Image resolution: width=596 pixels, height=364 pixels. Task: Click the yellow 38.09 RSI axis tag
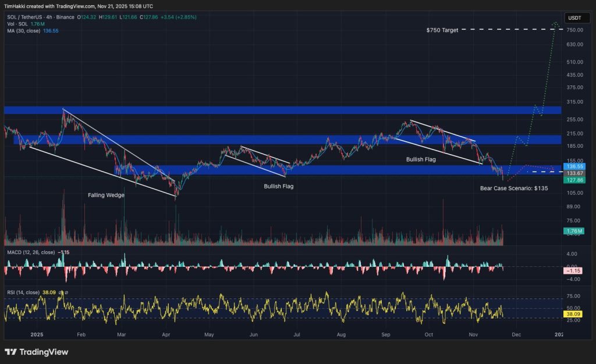pyautogui.click(x=574, y=313)
